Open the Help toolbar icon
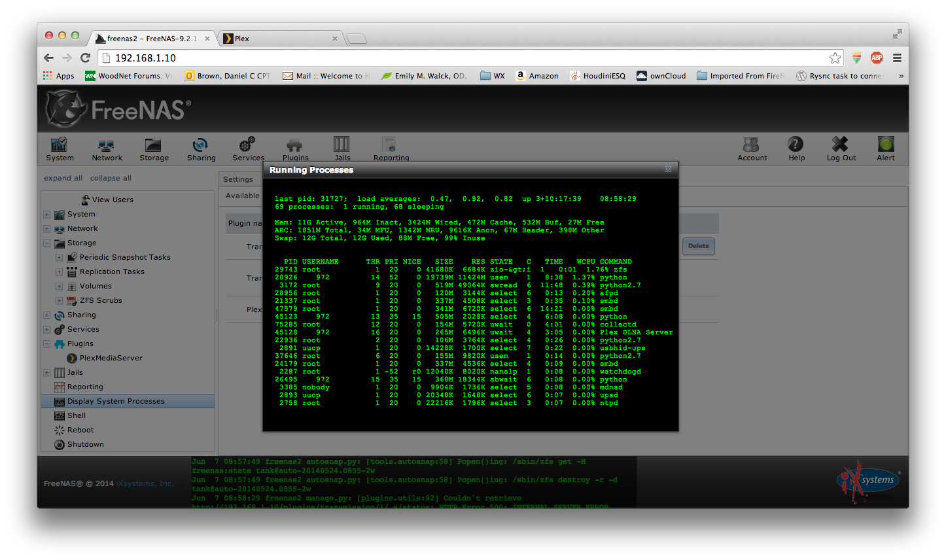Image resolution: width=946 pixels, height=560 pixels. click(x=796, y=149)
